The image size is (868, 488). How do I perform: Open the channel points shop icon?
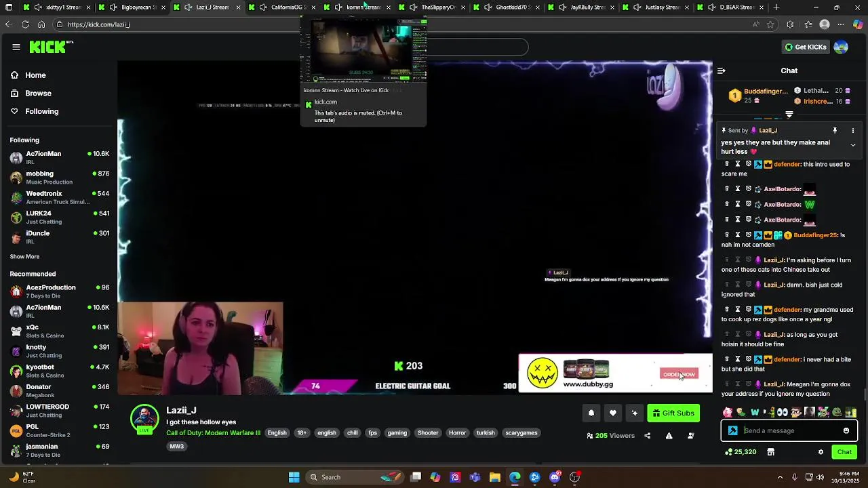(770, 452)
